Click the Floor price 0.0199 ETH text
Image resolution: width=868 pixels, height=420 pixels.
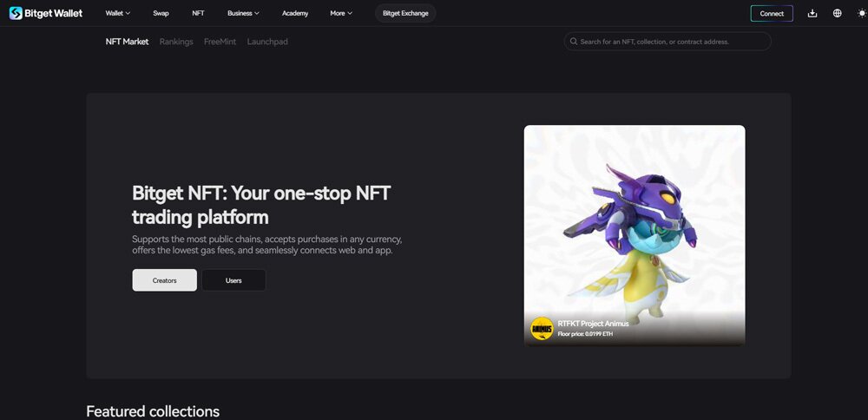click(x=585, y=334)
